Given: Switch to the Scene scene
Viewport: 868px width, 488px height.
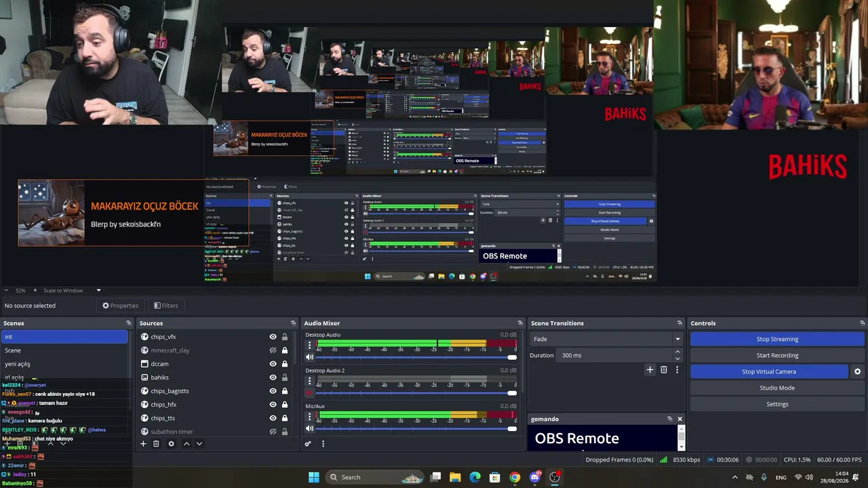Looking at the screenshot, I should [x=64, y=350].
